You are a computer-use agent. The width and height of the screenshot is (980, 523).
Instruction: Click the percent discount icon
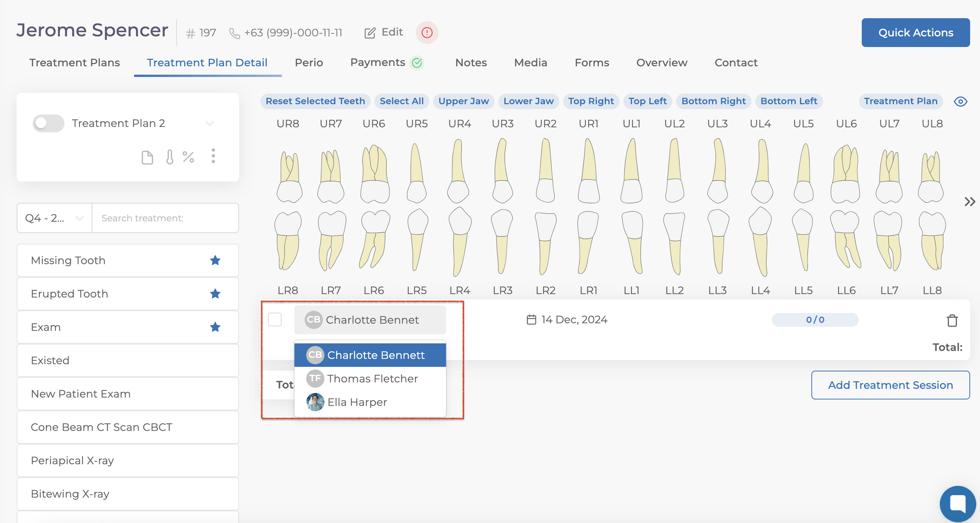coord(188,157)
